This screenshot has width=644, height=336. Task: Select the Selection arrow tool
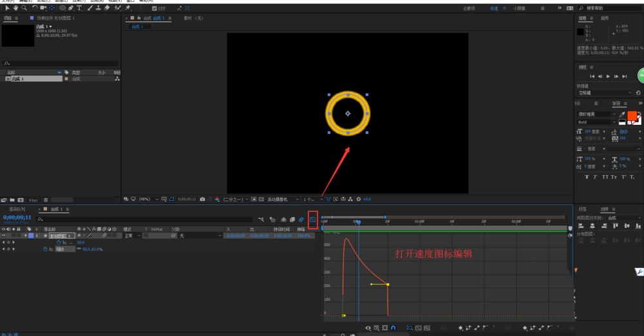tap(7, 8)
